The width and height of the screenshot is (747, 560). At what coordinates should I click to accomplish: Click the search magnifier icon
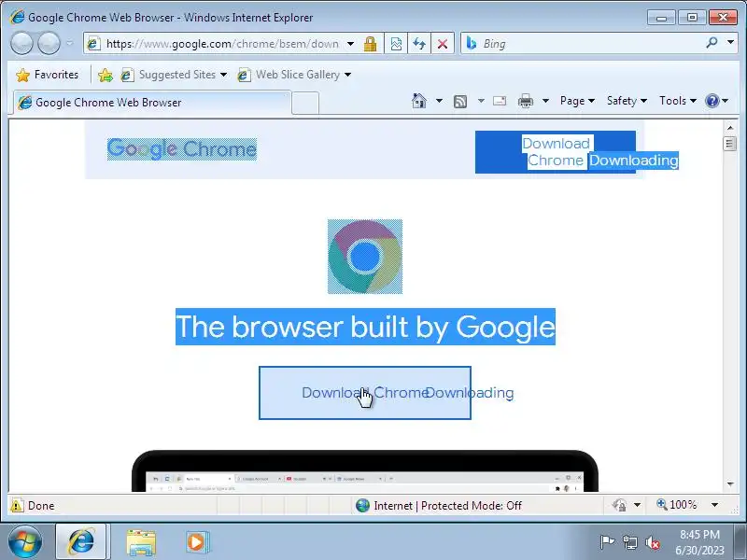click(712, 43)
